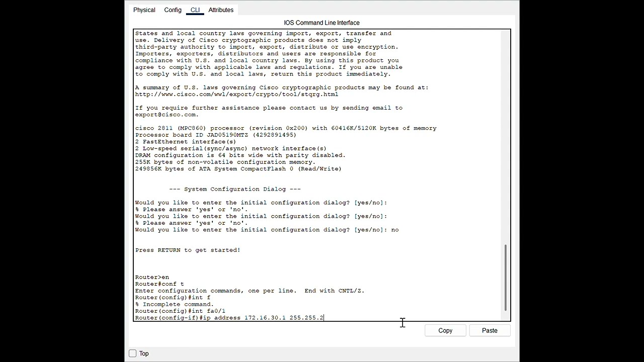Click the Paste button
Screen dimensions: 644x362
pyautogui.click(x=490, y=330)
